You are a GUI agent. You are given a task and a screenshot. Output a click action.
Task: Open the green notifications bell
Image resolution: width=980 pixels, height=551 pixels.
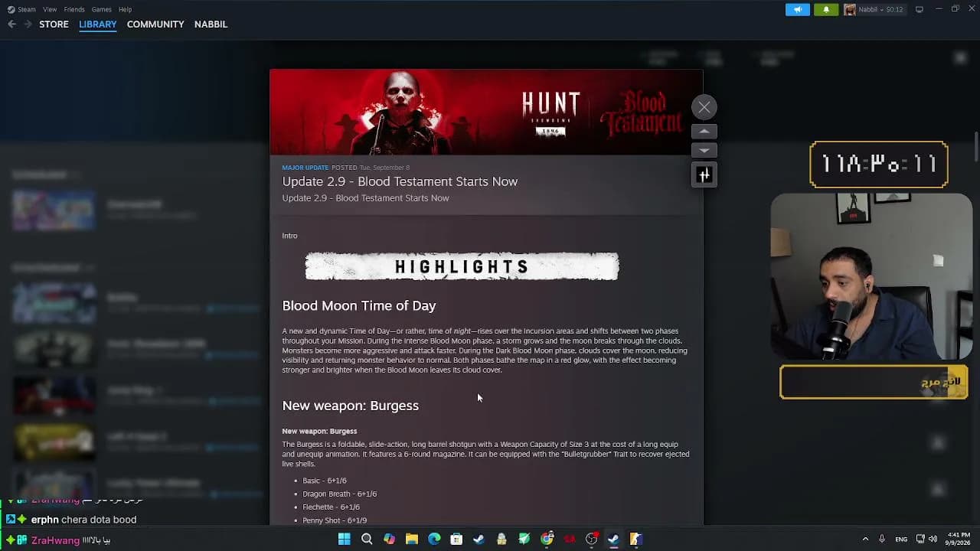tap(826, 10)
